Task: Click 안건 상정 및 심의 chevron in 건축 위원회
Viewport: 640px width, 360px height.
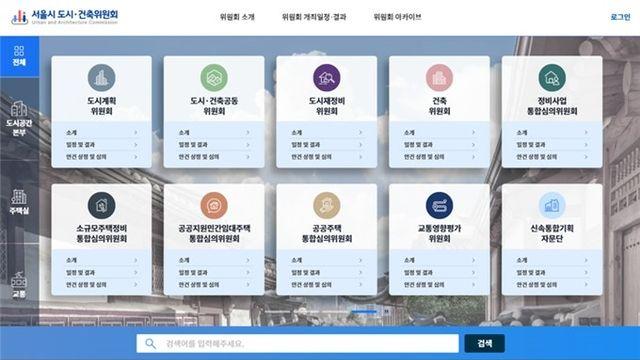Action: tap(473, 157)
